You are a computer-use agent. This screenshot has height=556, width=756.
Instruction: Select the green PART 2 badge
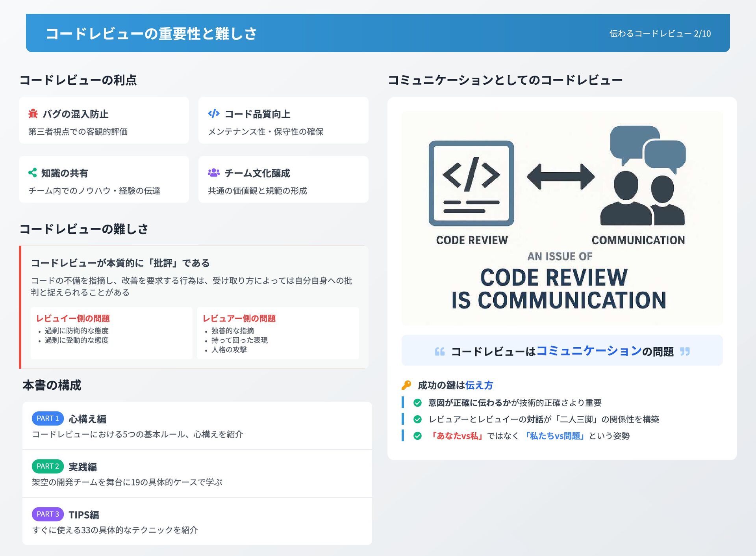[x=48, y=466]
